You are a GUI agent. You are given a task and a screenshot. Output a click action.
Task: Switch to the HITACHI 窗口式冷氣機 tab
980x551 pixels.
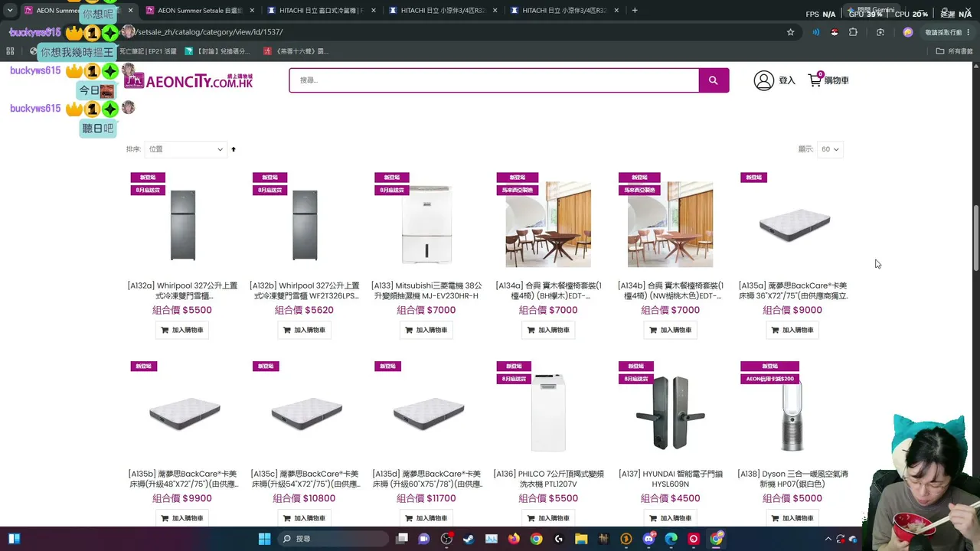click(x=322, y=11)
